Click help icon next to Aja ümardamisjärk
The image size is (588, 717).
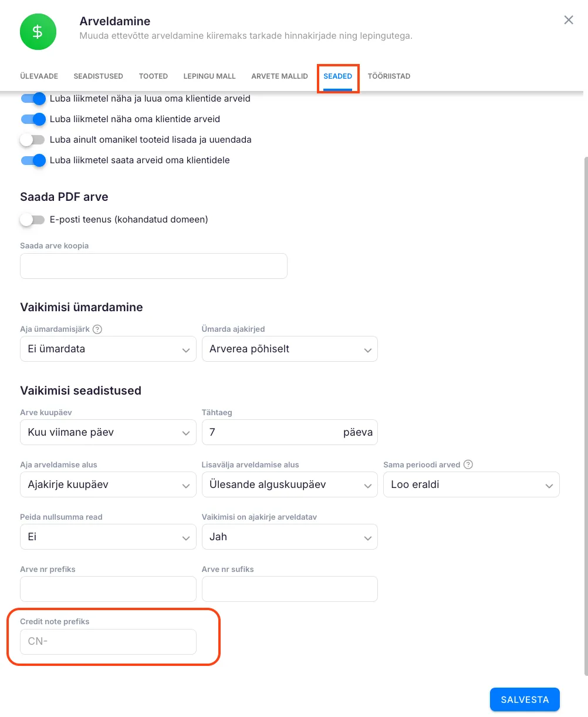[97, 329]
